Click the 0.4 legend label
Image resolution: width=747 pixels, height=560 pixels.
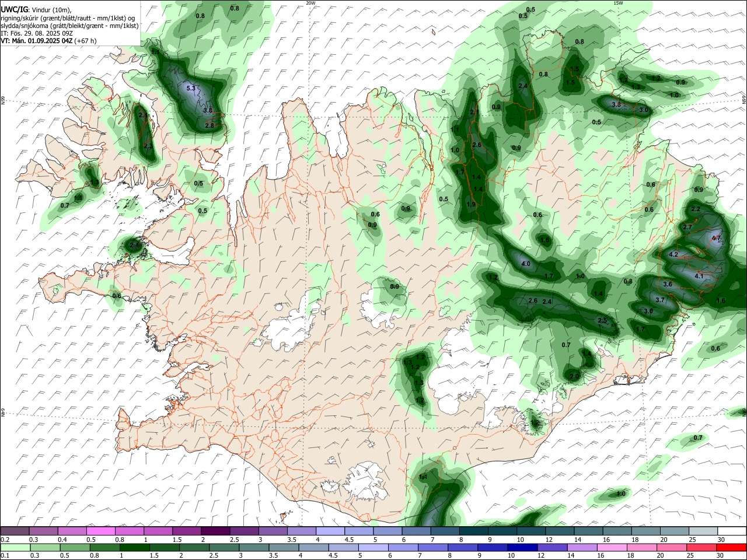(62, 540)
